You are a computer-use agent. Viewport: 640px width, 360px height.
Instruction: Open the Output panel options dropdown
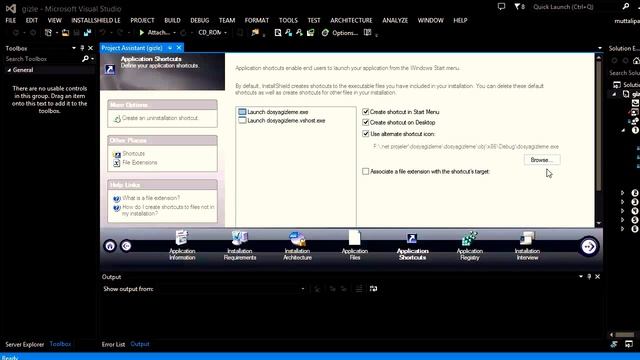click(x=581, y=277)
